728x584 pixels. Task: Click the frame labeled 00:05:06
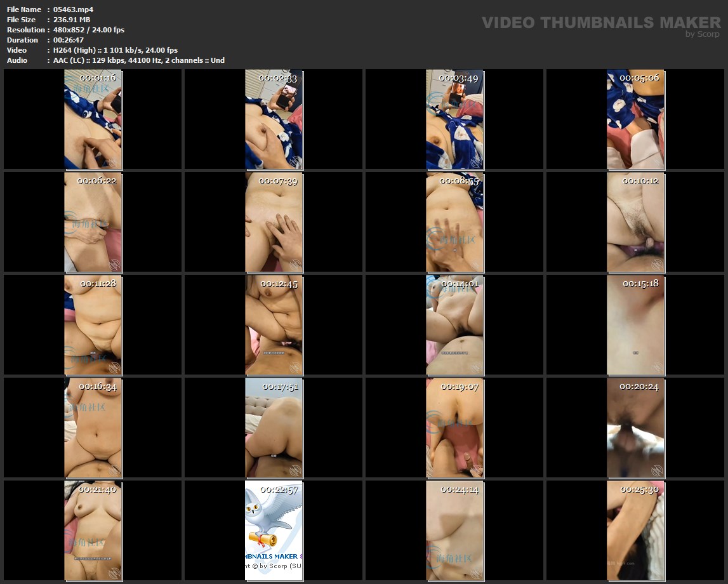[x=635, y=119]
